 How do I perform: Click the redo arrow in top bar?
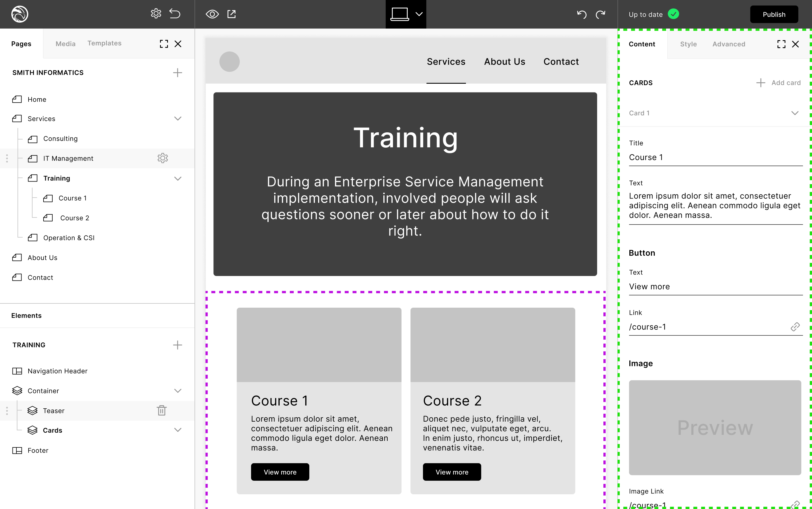[x=600, y=14]
